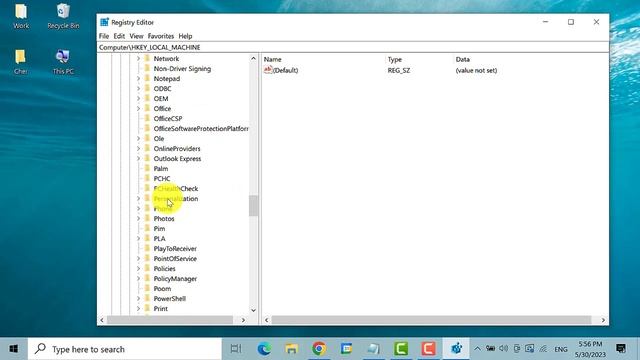640x360 pixels.
Task: Show hidden system tray icons
Action: 477,349
